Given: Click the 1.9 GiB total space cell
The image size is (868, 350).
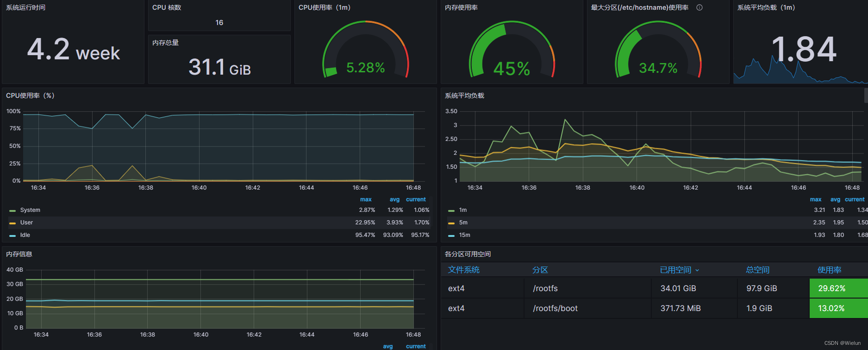Looking at the screenshot, I should pyautogui.click(x=773, y=308).
